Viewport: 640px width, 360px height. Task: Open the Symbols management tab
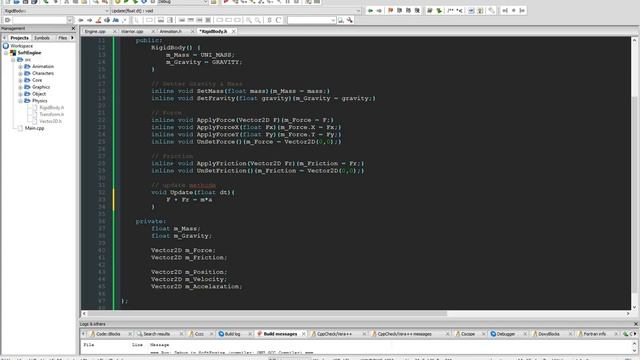pos(42,38)
